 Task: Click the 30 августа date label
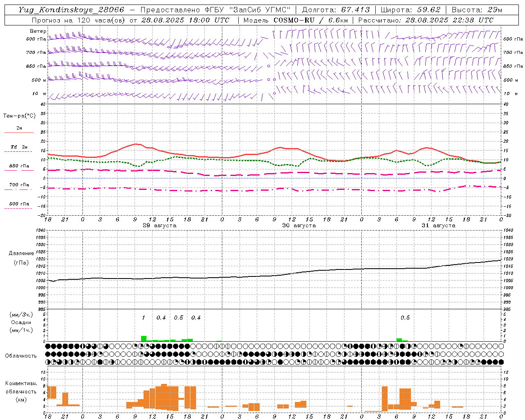299,226
